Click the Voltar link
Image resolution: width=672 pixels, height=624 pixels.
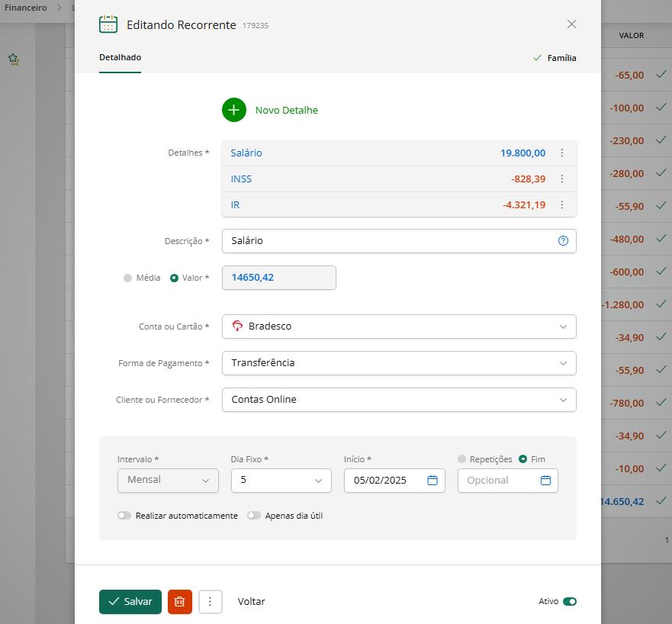click(251, 601)
